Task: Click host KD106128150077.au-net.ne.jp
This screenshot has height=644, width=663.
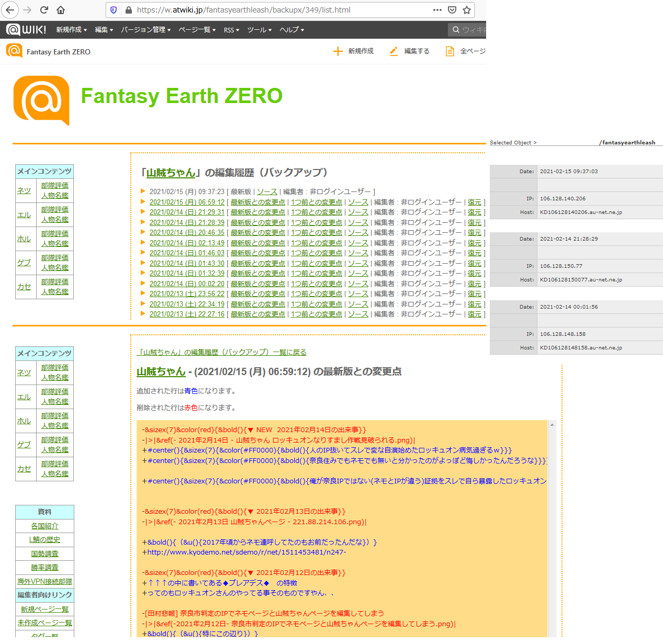Action: click(x=581, y=280)
